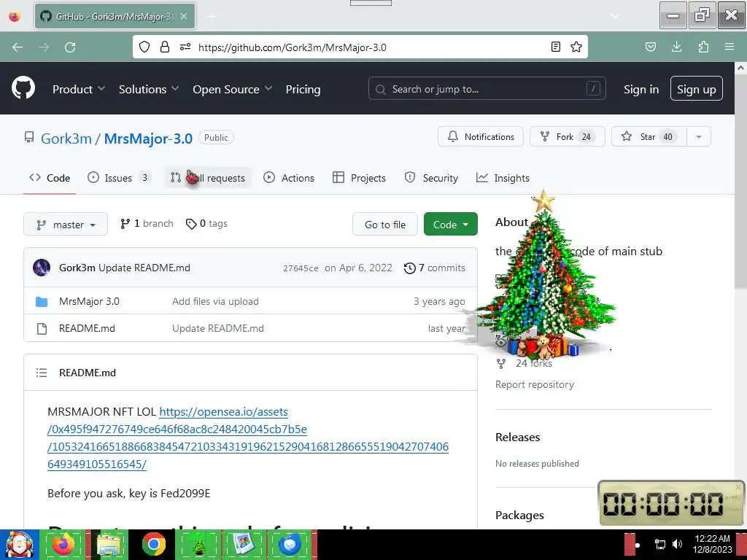Open the extensions puzzle icon
This screenshot has height=560, width=747.
(x=703, y=47)
